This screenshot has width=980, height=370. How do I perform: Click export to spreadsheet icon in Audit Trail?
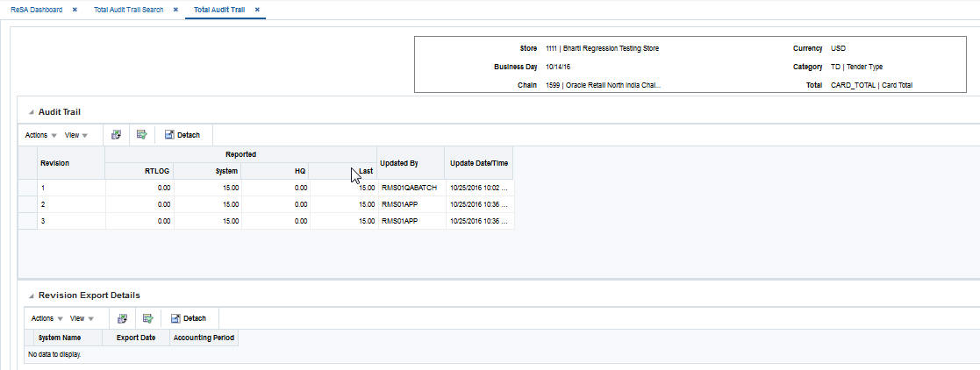tap(117, 134)
